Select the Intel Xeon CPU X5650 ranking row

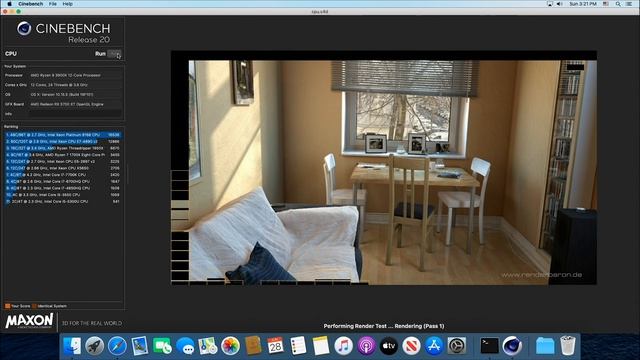(x=62, y=168)
